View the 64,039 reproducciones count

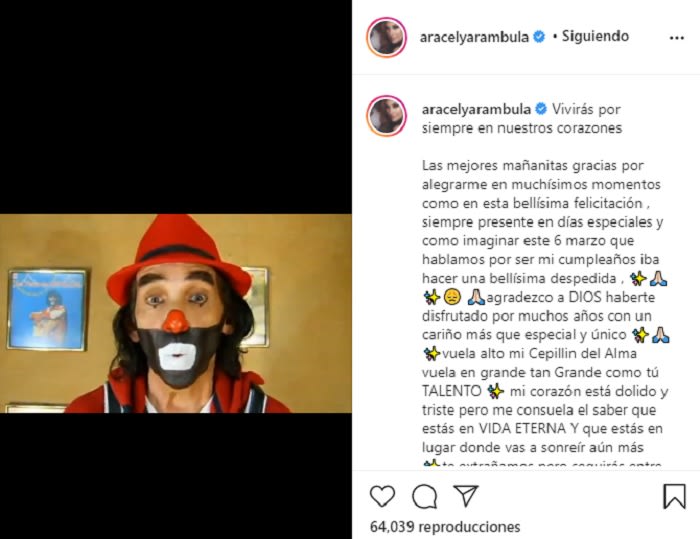pos(445,527)
